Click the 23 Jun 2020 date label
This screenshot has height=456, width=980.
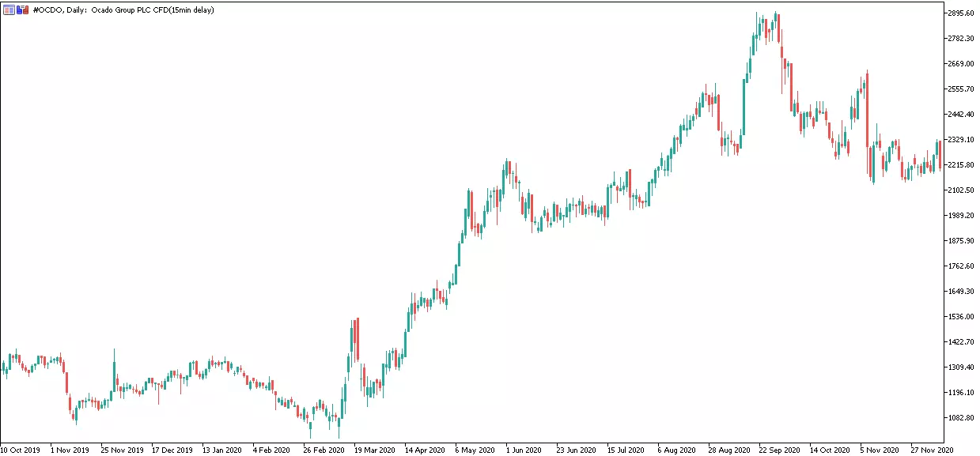coord(577,450)
